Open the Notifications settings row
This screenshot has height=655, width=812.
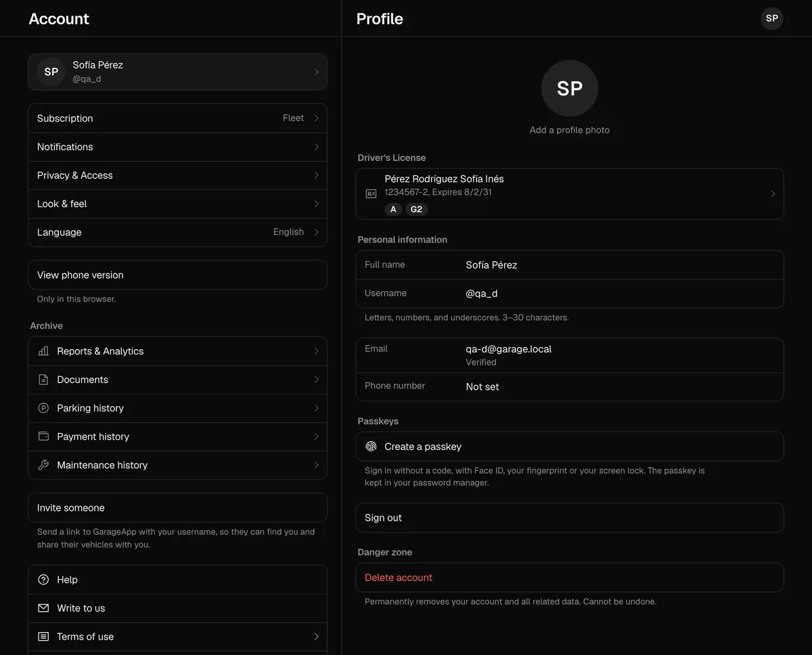(x=177, y=147)
